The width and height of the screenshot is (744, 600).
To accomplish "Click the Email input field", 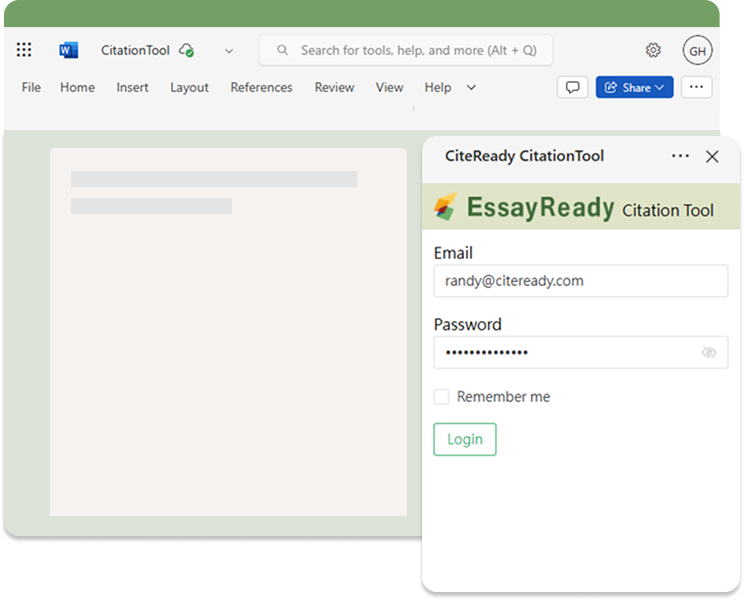I will 581,281.
